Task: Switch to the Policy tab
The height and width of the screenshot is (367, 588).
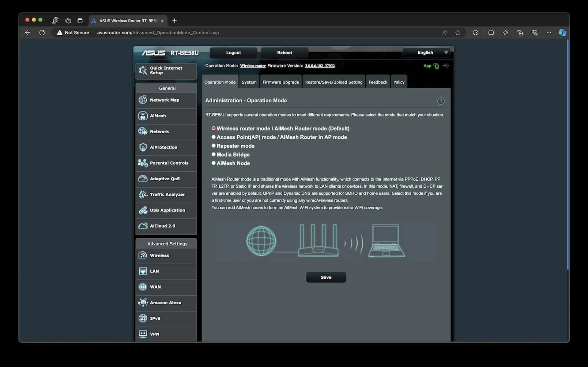Action: [x=399, y=82]
